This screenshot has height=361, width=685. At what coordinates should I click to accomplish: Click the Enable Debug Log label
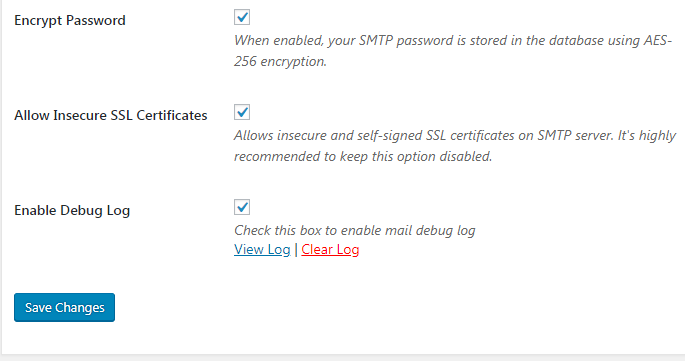pos(72,211)
